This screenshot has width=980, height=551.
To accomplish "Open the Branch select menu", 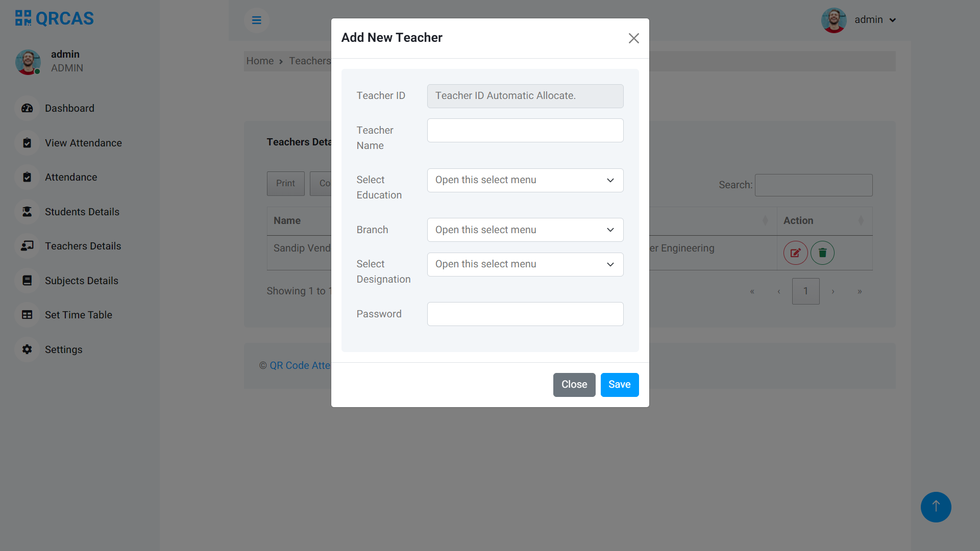I will point(525,230).
